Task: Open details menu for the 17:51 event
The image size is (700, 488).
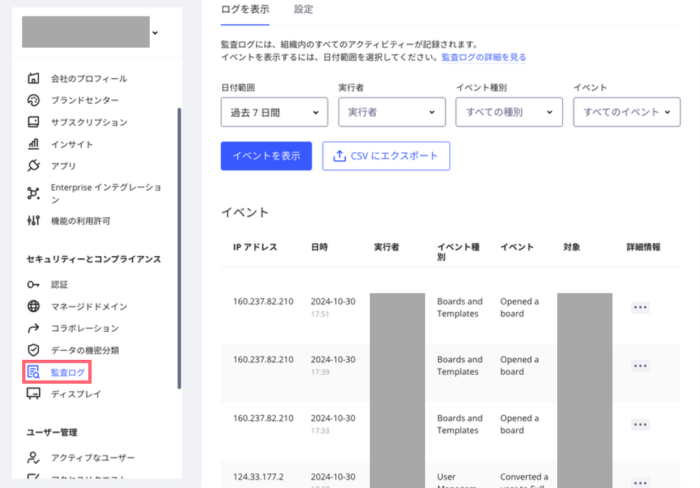Action: click(640, 307)
